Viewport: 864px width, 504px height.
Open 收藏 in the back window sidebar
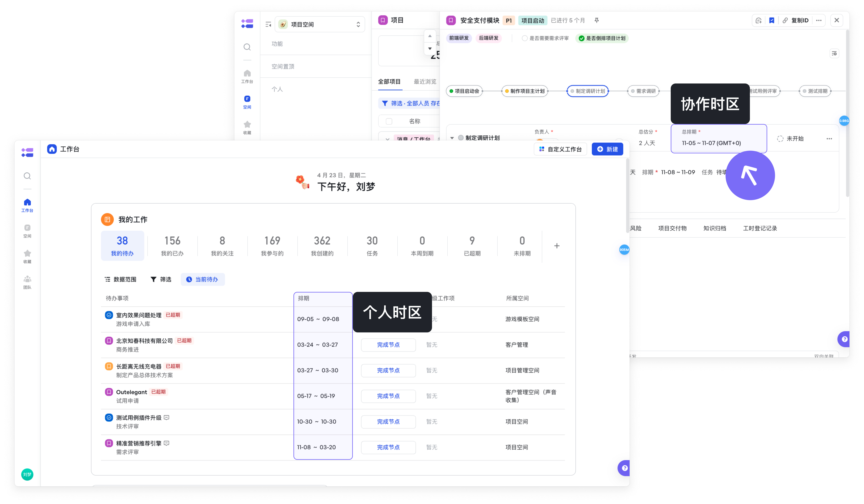pyautogui.click(x=247, y=128)
